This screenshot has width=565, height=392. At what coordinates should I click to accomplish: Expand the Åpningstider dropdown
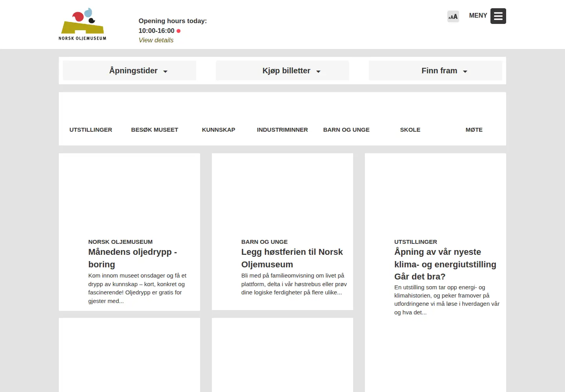129,71
